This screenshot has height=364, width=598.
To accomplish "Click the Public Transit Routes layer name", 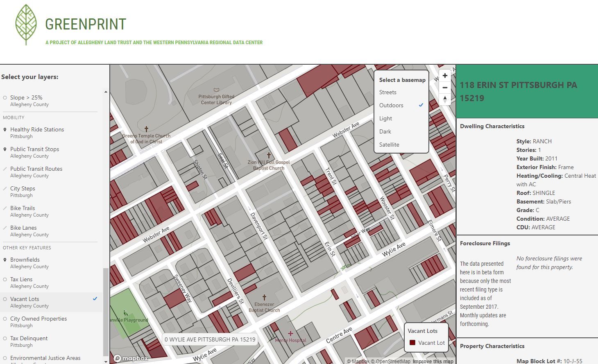I will click(x=36, y=169).
